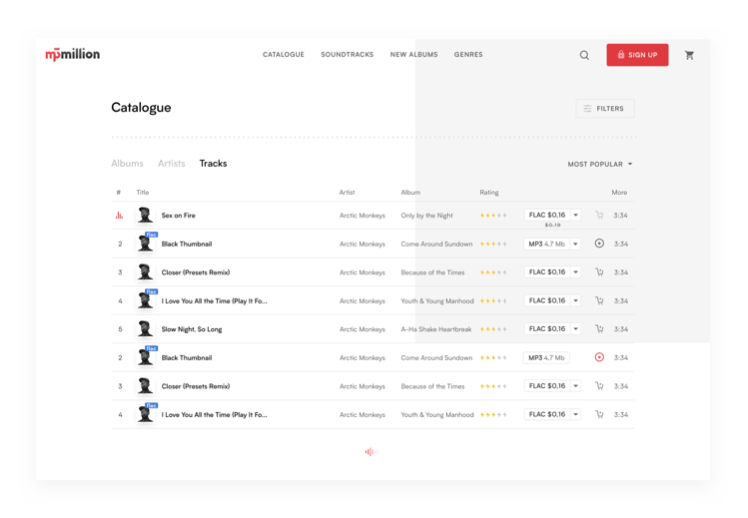This screenshot has height=518, width=748.
Task: Open the Filters button
Action: click(x=605, y=109)
